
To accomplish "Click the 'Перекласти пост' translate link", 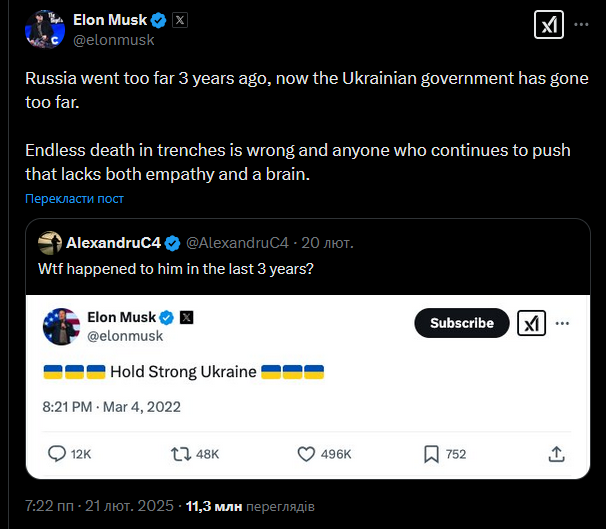I will (x=75, y=199).
